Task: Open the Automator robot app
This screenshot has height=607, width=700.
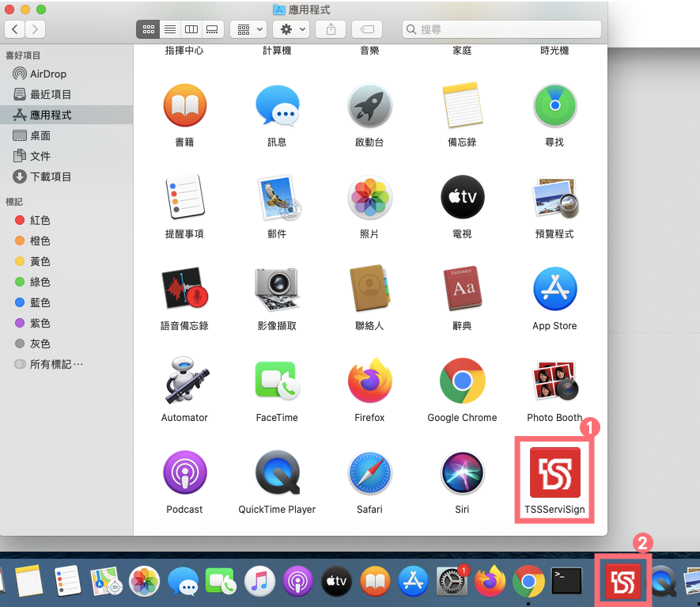Action: (186, 381)
